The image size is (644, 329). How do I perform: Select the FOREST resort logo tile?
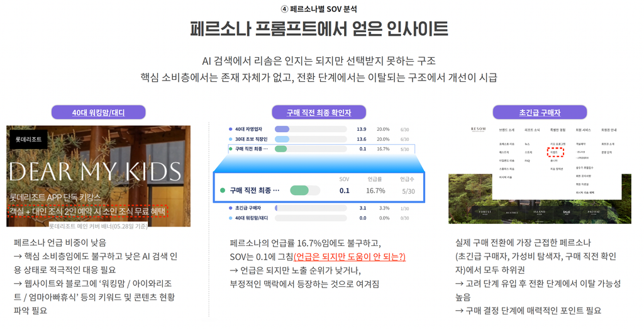coord(485,212)
